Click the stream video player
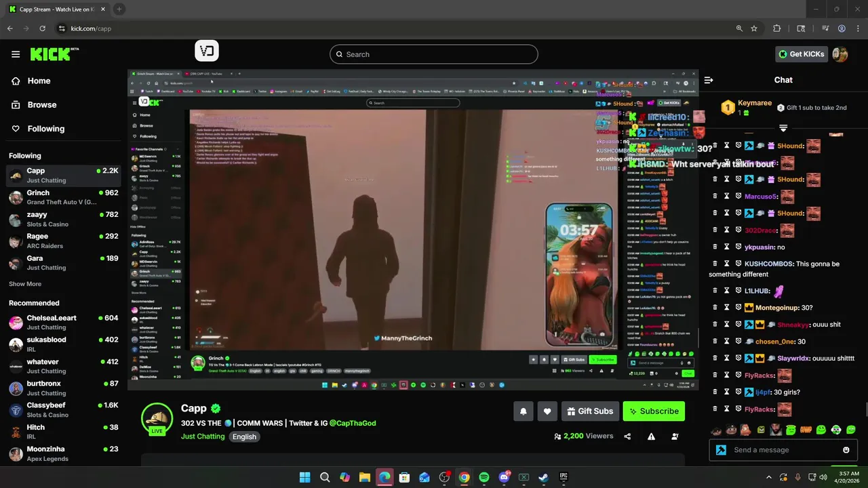 413,229
